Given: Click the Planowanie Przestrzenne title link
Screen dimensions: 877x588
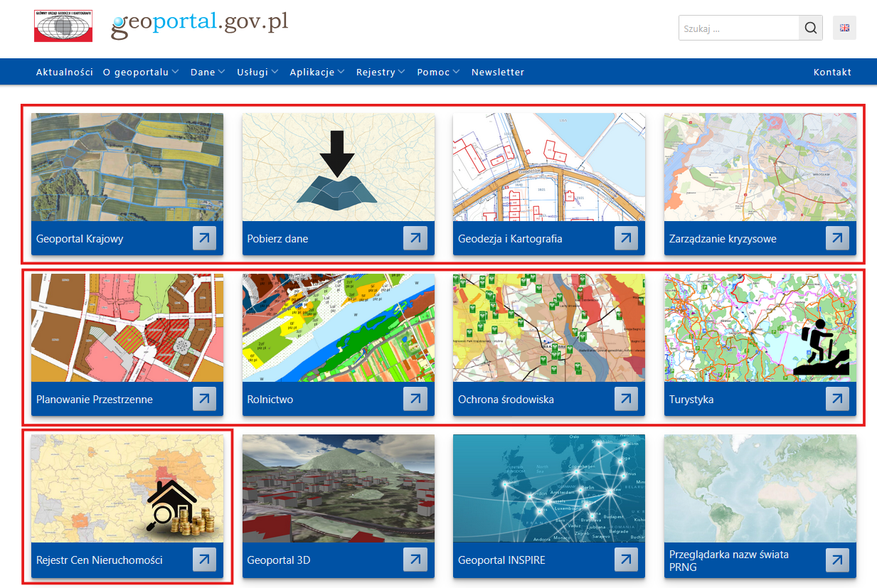Looking at the screenshot, I should point(95,400).
